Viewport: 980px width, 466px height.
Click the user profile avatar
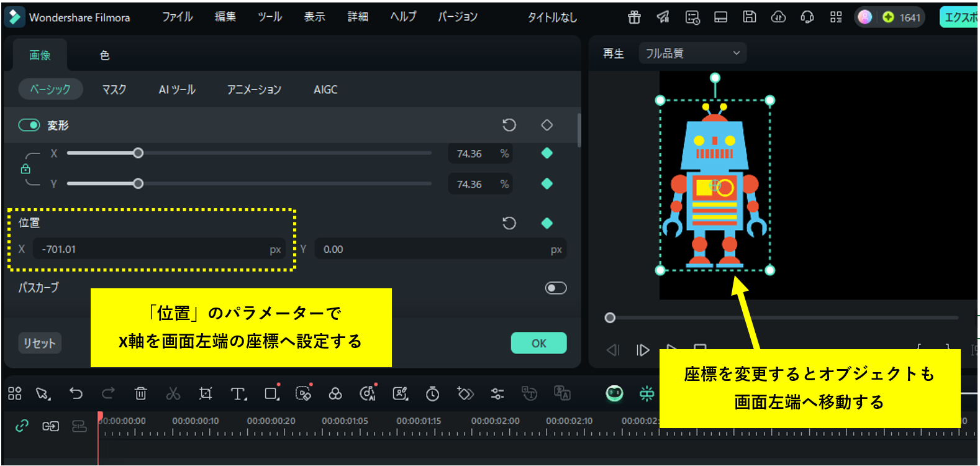point(865,17)
